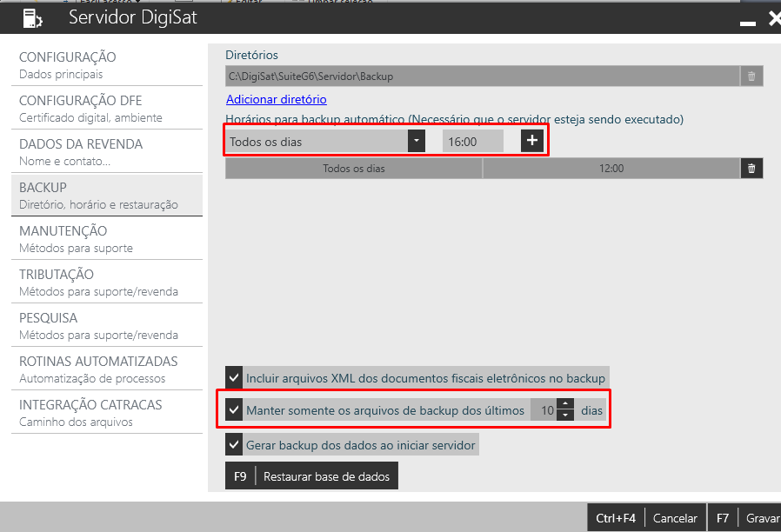This screenshot has width=781, height=532.
Task: Go to ROTINAS AUTOMATIZADAS section
Action: (x=107, y=369)
